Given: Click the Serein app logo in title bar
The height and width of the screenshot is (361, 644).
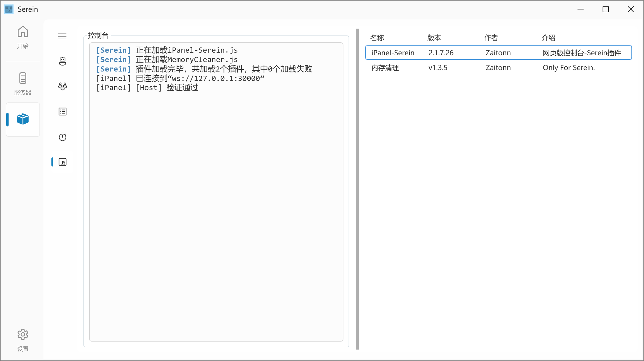Looking at the screenshot, I should point(9,9).
